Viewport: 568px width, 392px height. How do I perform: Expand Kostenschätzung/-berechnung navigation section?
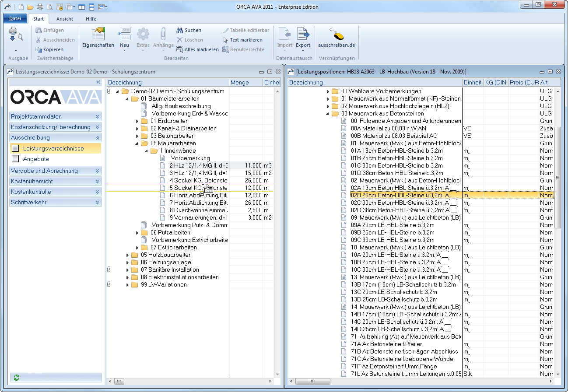56,127
